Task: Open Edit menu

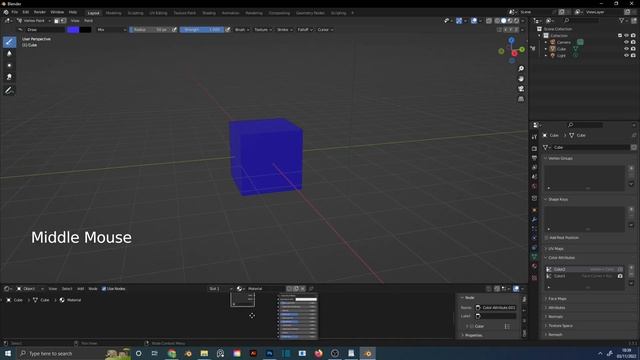Action: click(x=26, y=12)
